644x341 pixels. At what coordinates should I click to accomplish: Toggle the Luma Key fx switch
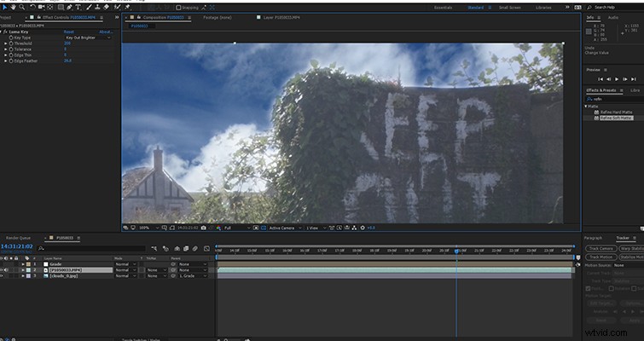pos(6,32)
